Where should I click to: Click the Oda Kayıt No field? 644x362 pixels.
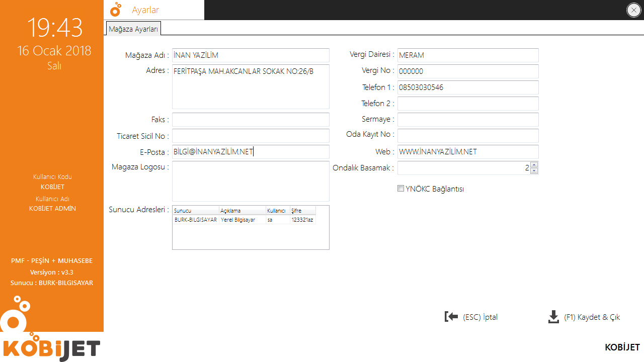click(468, 136)
